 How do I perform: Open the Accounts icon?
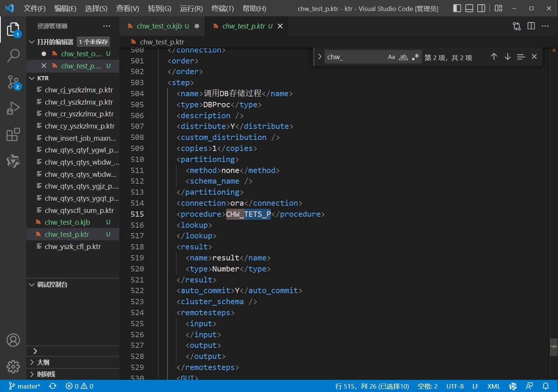(13, 340)
